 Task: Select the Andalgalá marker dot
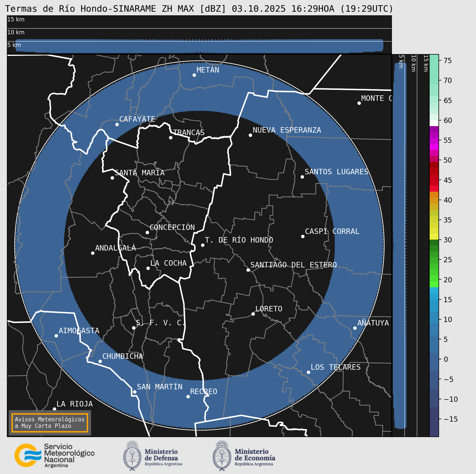pyautogui.click(x=93, y=253)
